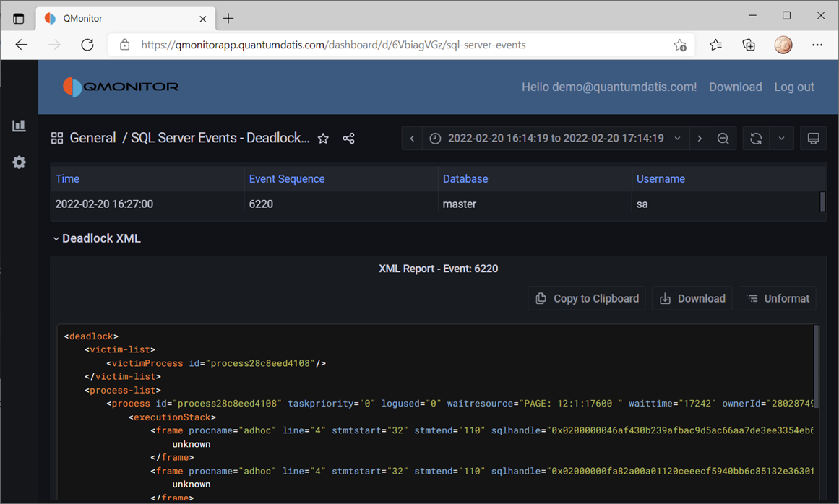
Task: Open the refresh interval dropdown
Action: click(x=781, y=139)
